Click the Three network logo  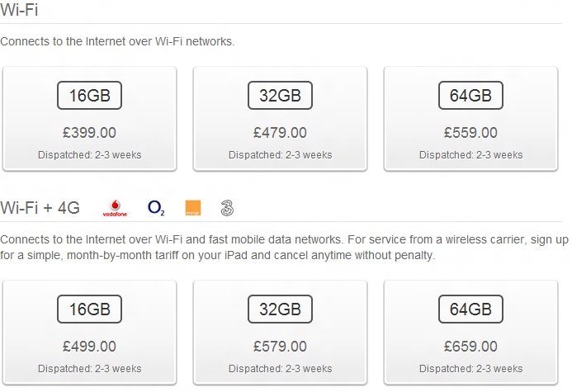[x=227, y=208]
